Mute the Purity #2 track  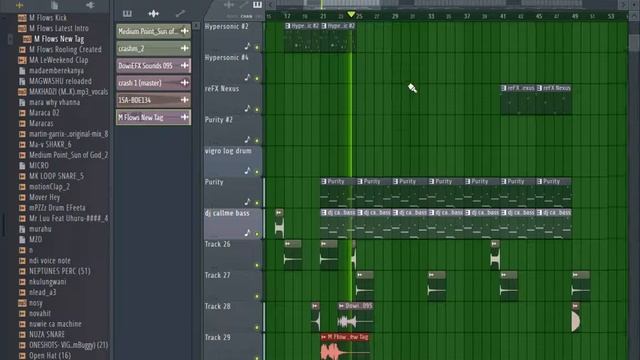(x=257, y=141)
